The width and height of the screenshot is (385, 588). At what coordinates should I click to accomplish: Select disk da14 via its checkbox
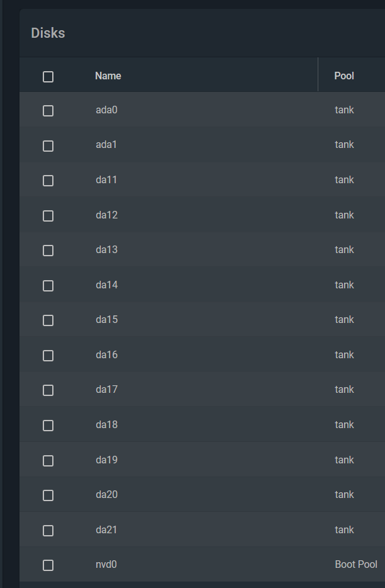pyautogui.click(x=48, y=286)
